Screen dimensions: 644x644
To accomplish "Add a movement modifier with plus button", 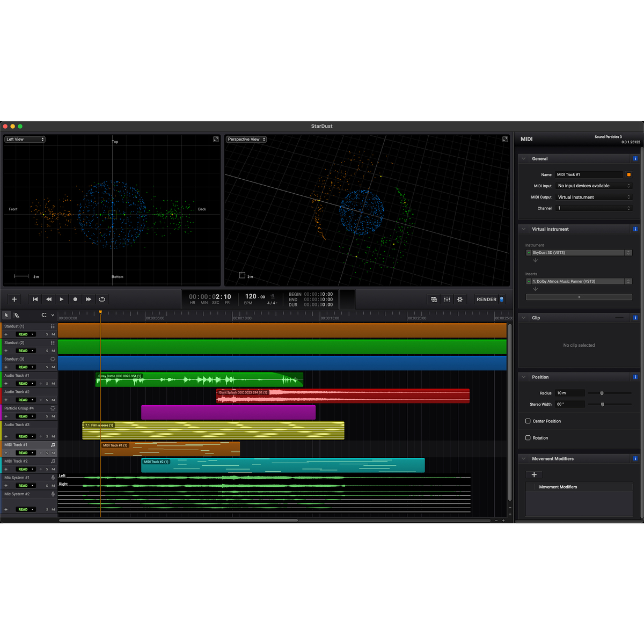I will point(534,475).
